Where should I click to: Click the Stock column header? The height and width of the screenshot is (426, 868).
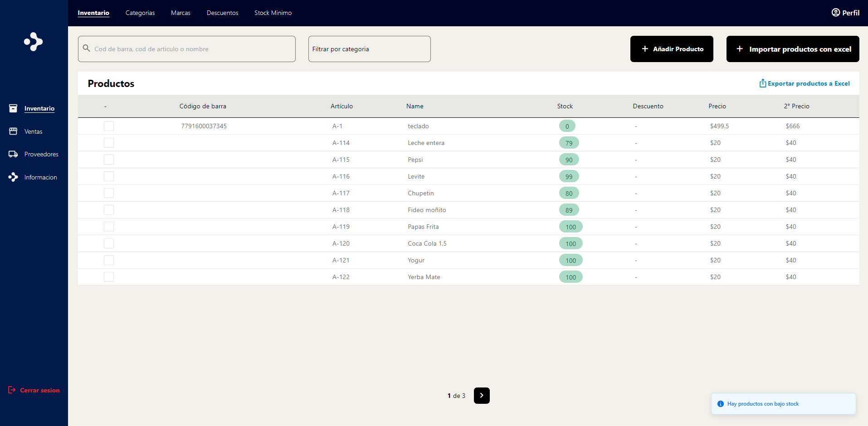(565, 106)
